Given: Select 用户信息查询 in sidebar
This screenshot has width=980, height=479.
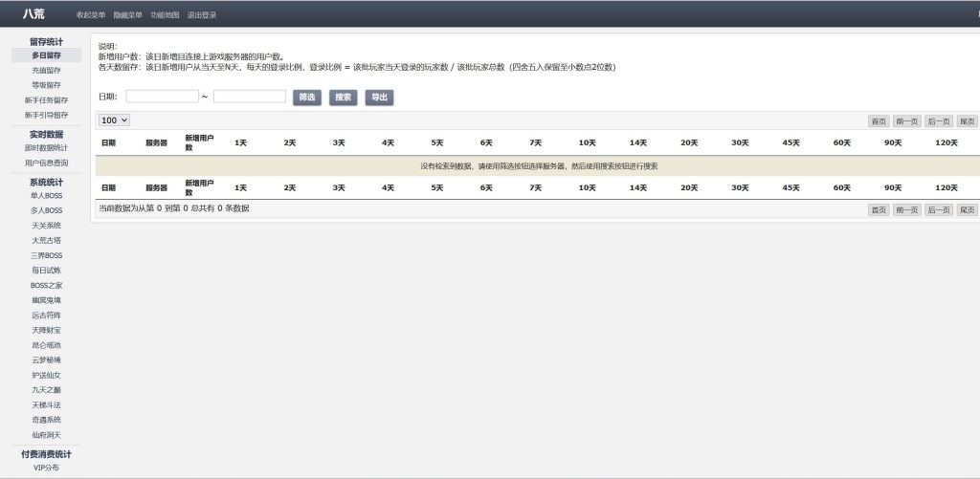Looking at the screenshot, I should tap(46, 163).
